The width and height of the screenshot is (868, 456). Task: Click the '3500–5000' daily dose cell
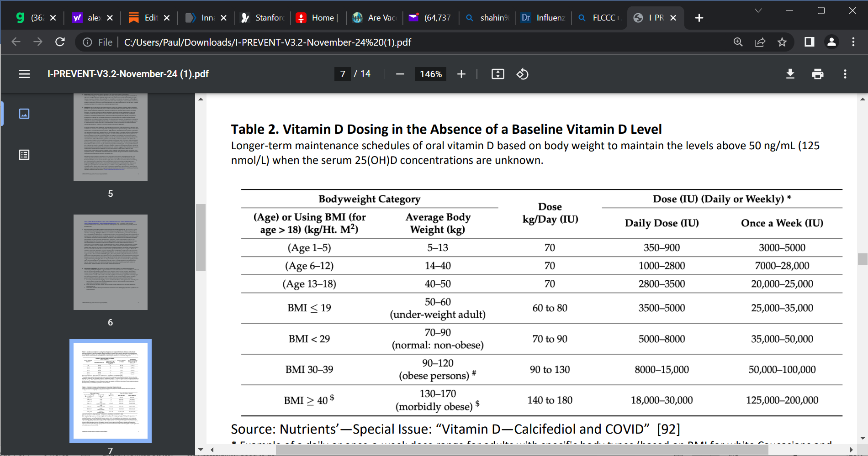pos(662,308)
